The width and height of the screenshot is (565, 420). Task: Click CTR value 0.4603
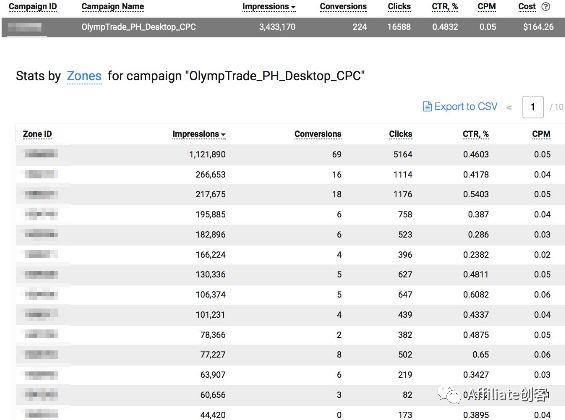[476, 155]
